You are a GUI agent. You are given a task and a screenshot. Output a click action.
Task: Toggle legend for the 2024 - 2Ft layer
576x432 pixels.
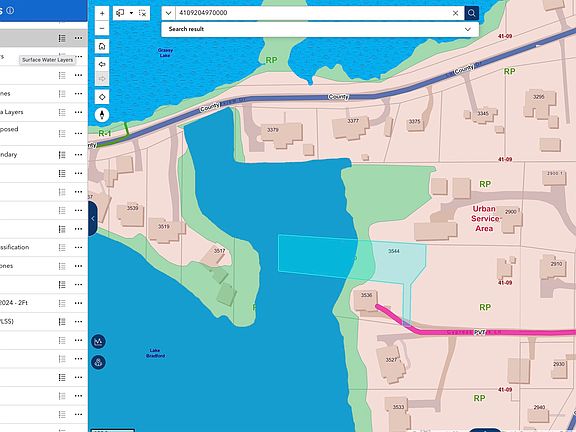tap(62, 303)
